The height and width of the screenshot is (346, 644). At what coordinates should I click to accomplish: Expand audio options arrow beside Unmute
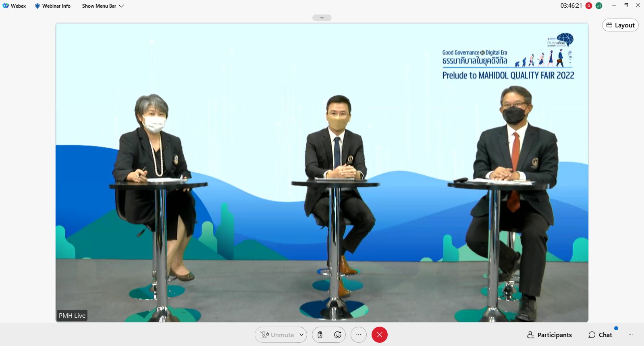point(301,335)
